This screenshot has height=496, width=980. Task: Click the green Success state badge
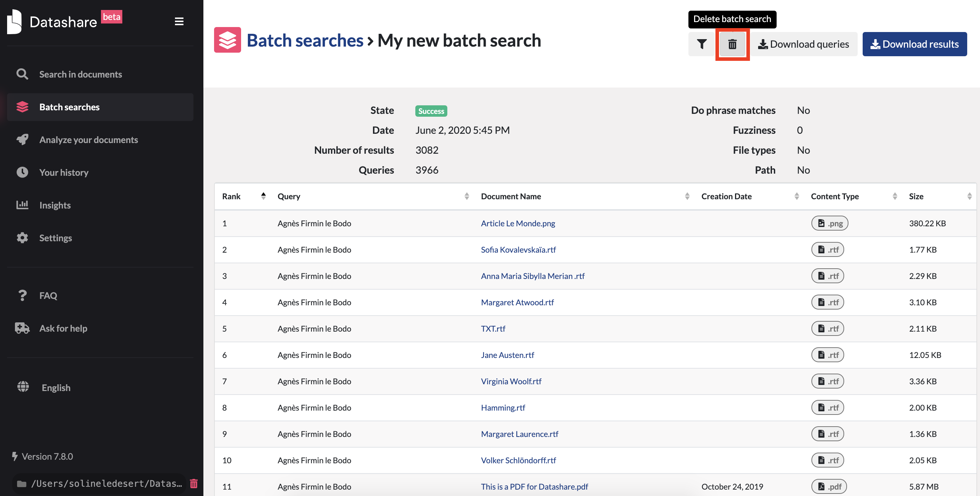(431, 111)
